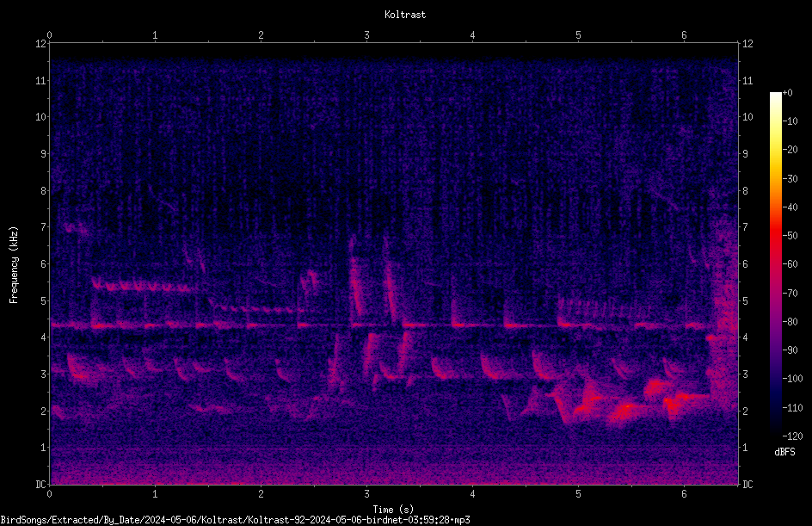Click the 12 kHz label on left axis

(40, 44)
